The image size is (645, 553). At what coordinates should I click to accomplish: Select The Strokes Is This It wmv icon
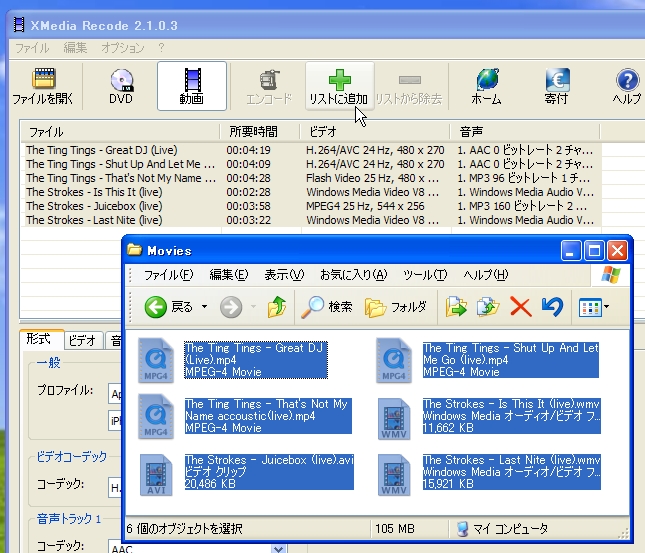click(394, 419)
